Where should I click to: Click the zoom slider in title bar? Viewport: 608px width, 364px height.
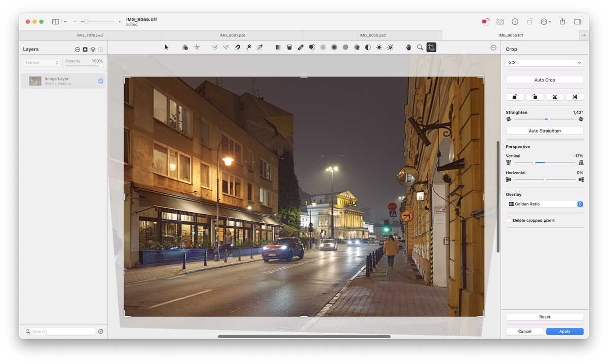pyautogui.click(x=97, y=22)
